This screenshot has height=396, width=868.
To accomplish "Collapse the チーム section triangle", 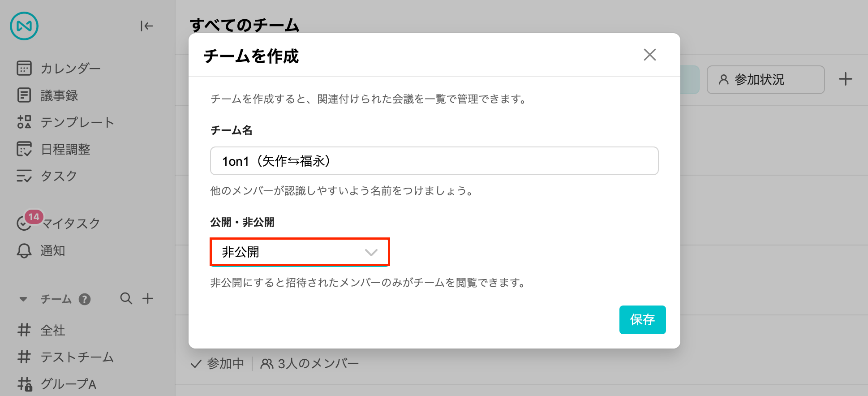I will (x=23, y=299).
